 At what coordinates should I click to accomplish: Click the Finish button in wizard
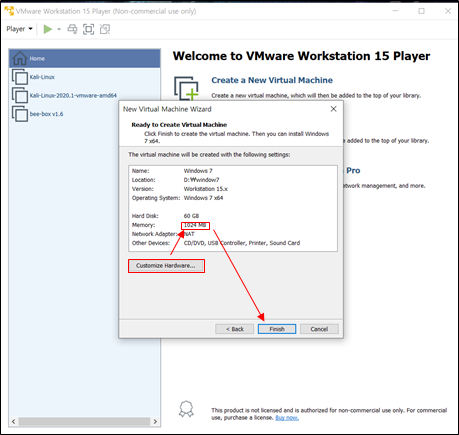coord(277,329)
